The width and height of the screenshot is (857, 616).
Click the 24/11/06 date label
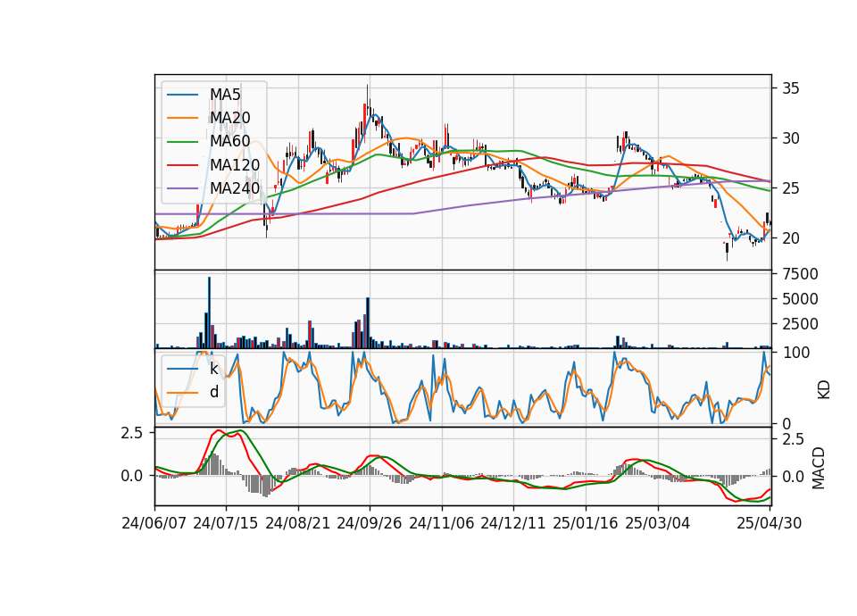pos(442,523)
